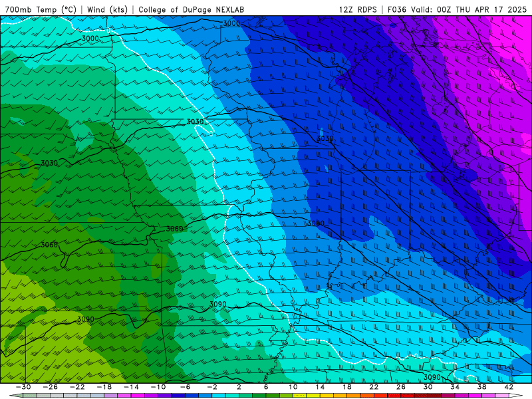Click the -22 temperature scale label
Screen dimensions: 532x399
(x=77, y=387)
